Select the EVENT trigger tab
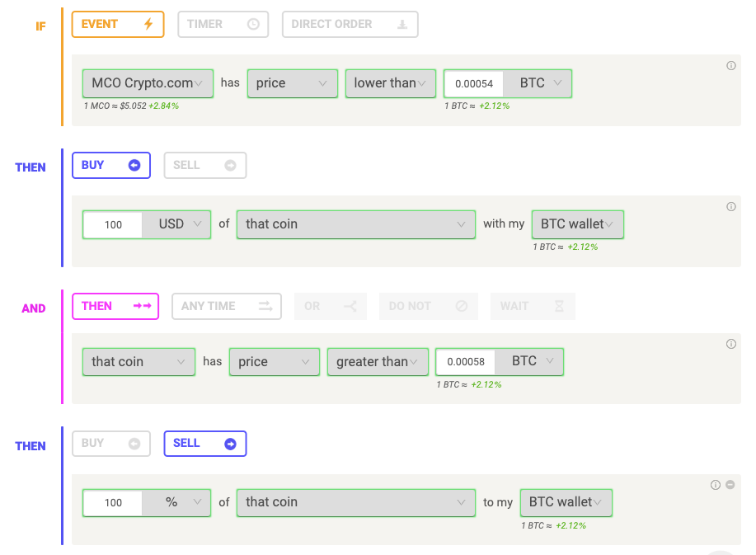Viewport: 756px width, 555px height. [x=118, y=24]
